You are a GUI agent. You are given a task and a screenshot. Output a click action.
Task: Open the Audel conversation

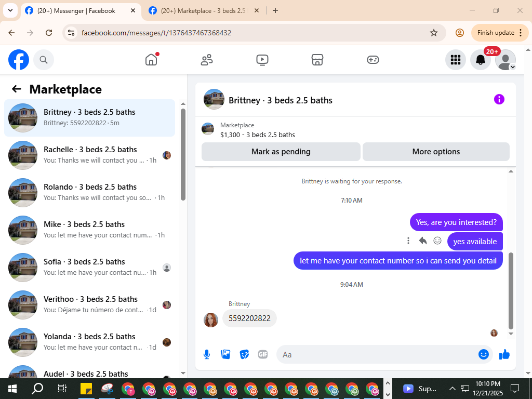89,370
